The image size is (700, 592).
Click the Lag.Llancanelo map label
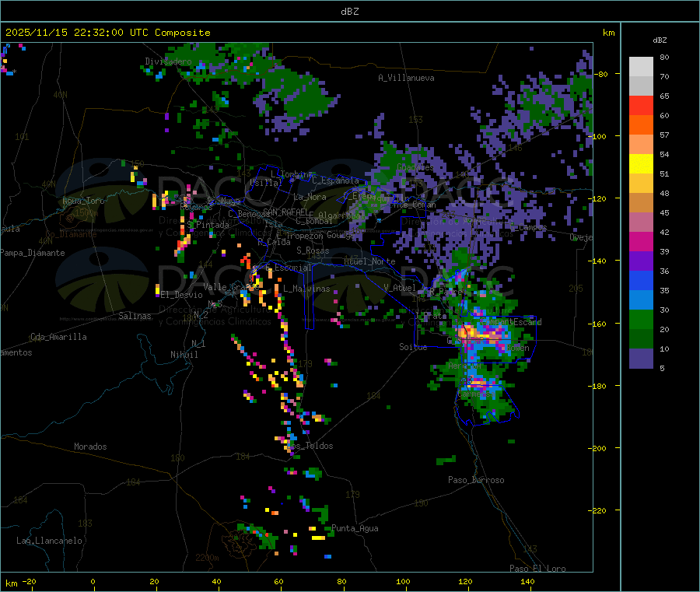click(x=49, y=541)
